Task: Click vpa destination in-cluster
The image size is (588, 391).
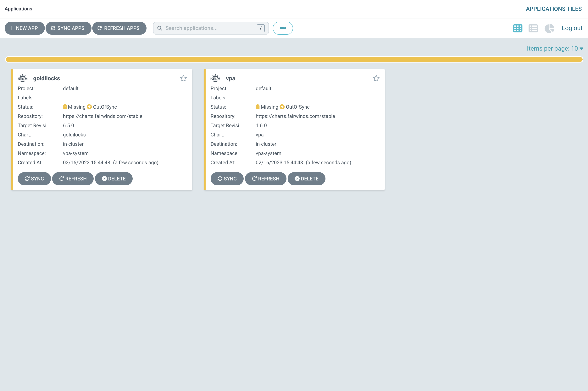Action: point(266,144)
